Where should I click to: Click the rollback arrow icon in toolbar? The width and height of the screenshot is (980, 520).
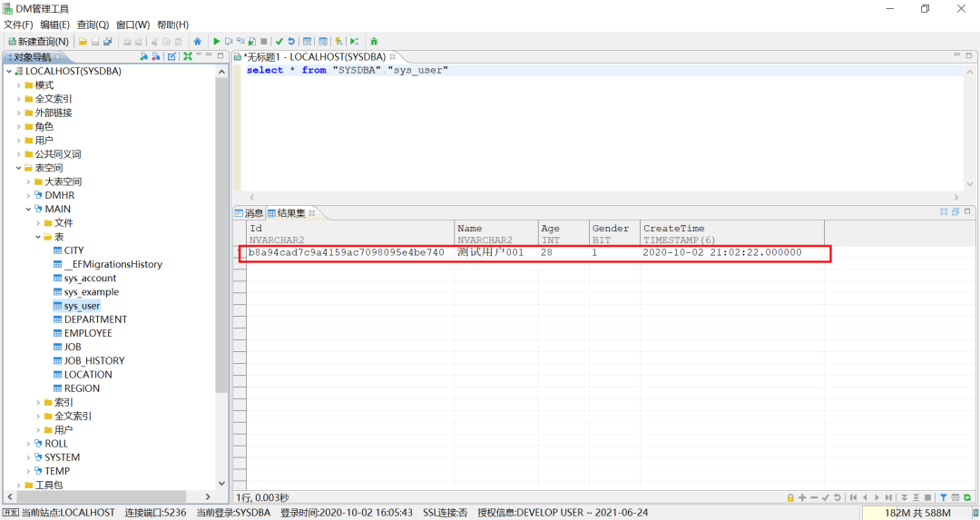pyautogui.click(x=291, y=41)
